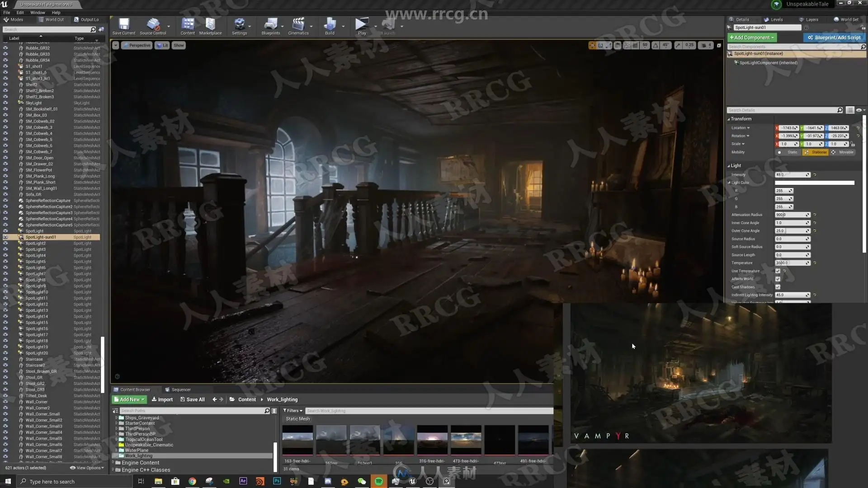Open Source Control from the toolbar
The height and width of the screenshot is (488, 868).
click(x=153, y=25)
